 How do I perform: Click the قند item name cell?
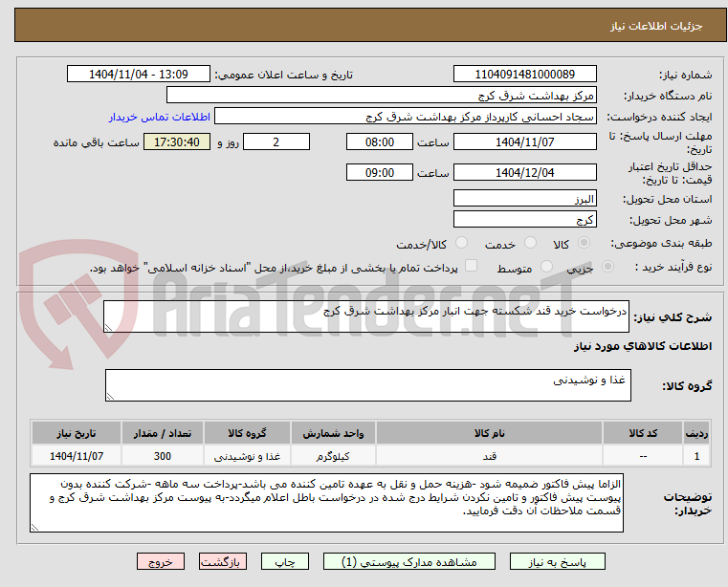point(489,456)
